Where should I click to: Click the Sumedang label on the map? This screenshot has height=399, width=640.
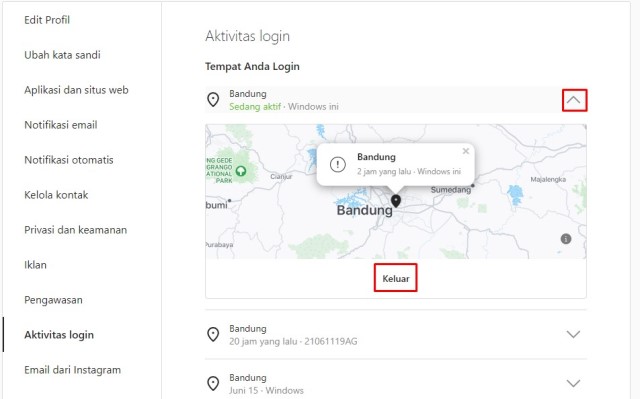click(x=451, y=190)
